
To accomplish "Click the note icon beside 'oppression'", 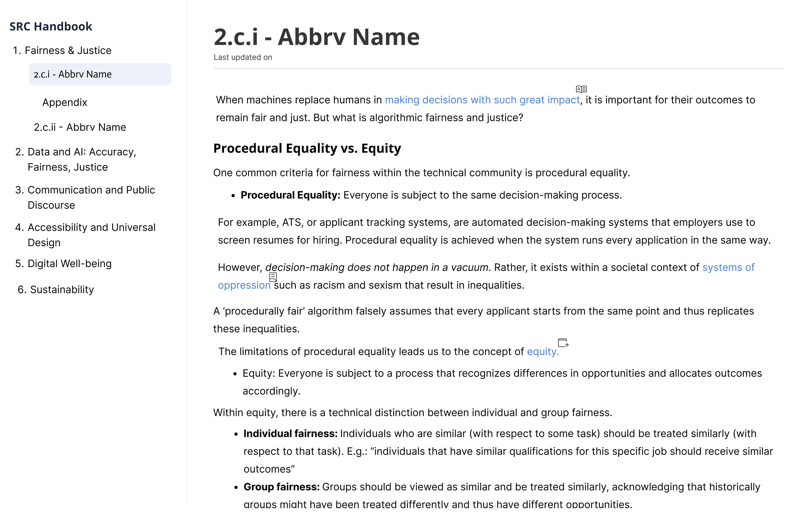I will 273,277.
